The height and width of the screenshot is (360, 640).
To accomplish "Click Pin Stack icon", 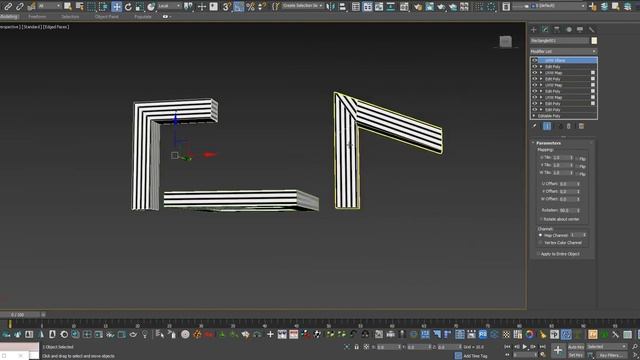I will (534, 127).
